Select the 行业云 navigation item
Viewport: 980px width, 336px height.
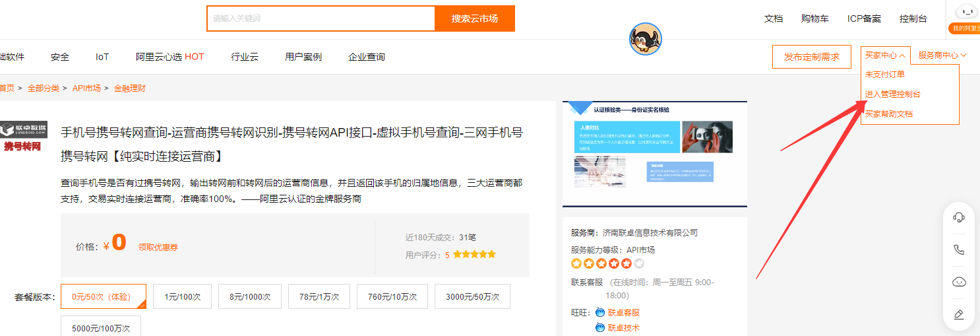click(245, 57)
